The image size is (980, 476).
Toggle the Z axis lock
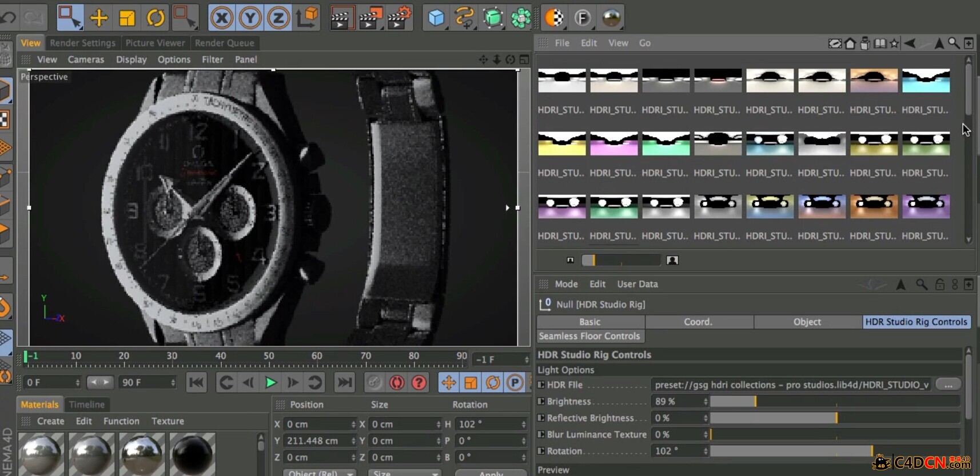pyautogui.click(x=278, y=18)
